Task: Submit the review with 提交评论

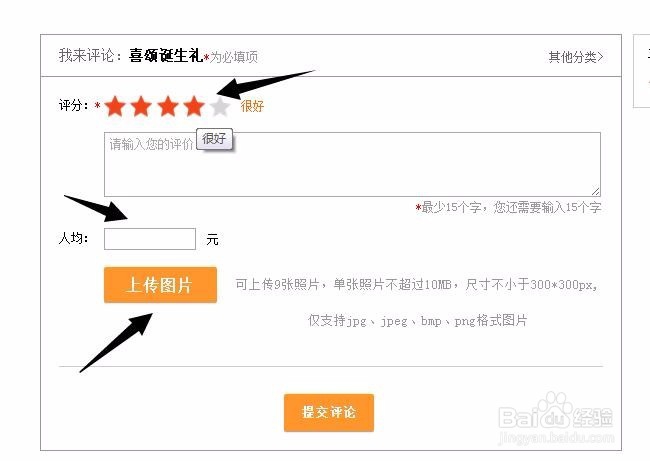Action: click(329, 412)
